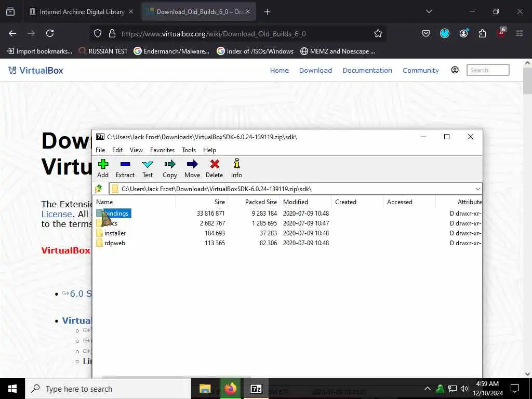Open 7-Zip Help menu
The image size is (532, 399).
point(209,150)
